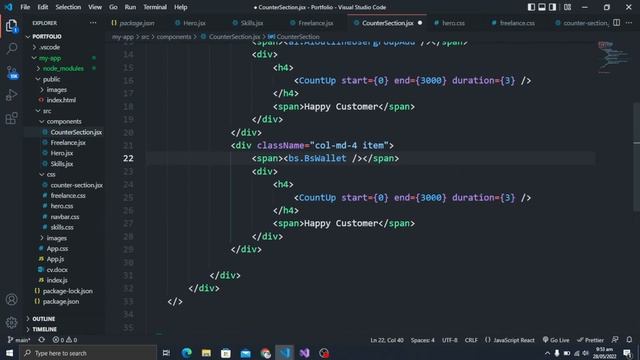Open the Source Control view
Viewport: 640px width, 360px height.
click(11, 72)
